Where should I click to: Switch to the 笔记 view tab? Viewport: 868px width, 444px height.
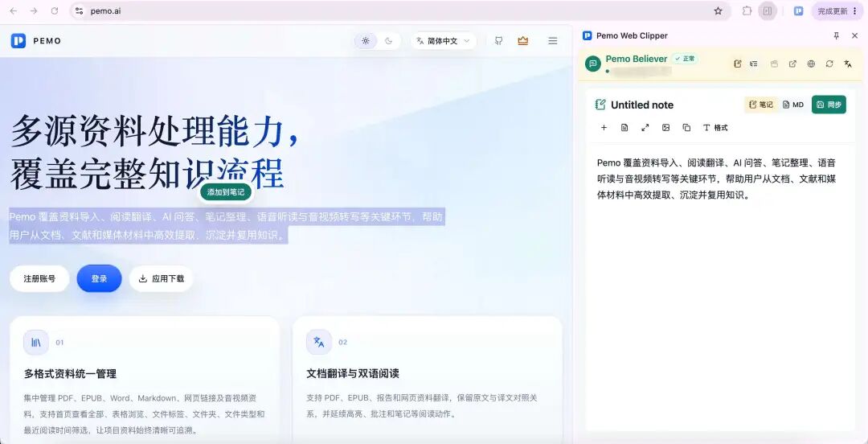[x=760, y=105]
